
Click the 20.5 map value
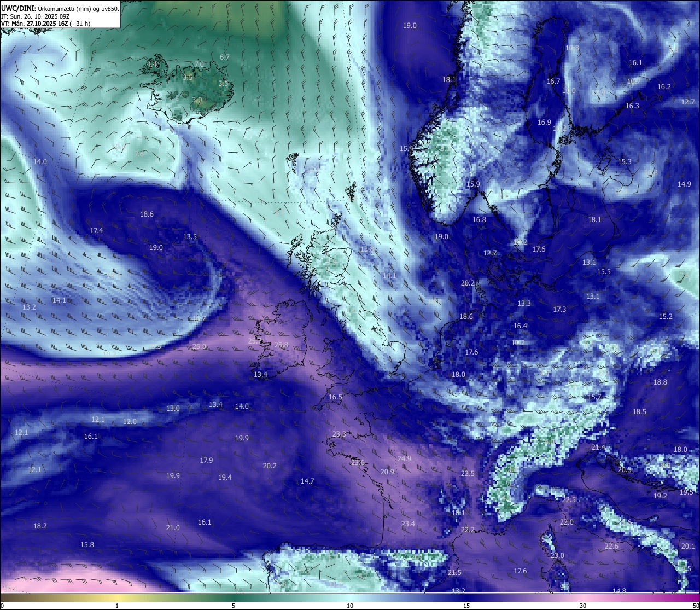(x=625, y=469)
